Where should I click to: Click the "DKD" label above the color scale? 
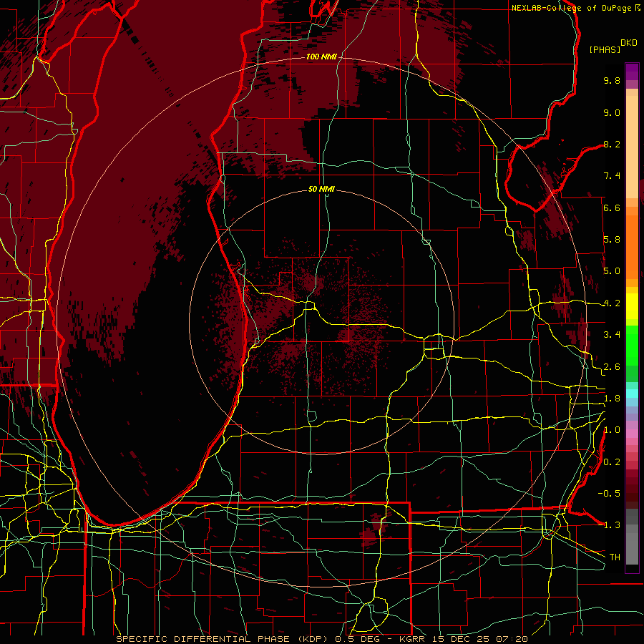[x=629, y=43]
